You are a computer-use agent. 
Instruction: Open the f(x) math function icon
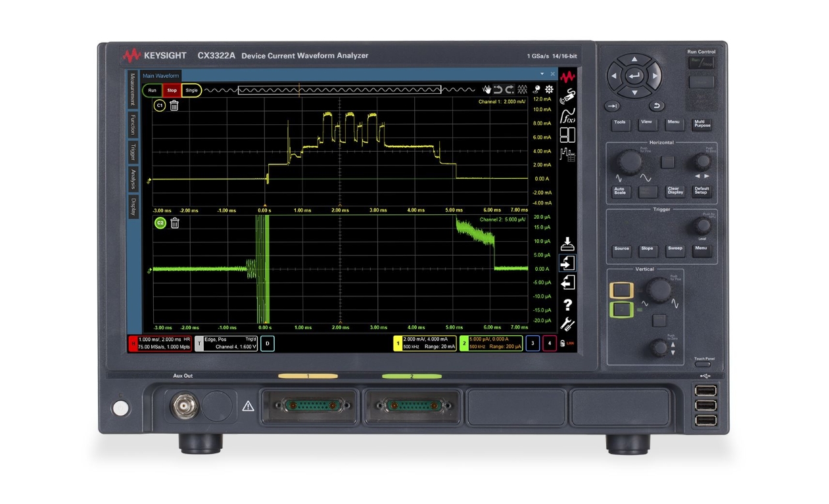pyautogui.click(x=567, y=117)
